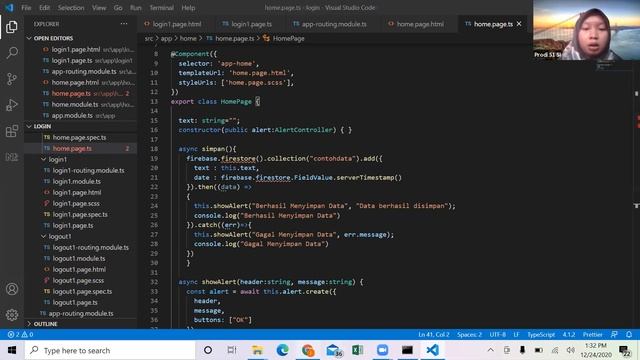
Task: Select TypeScript language mode
Action: pyautogui.click(x=541, y=334)
